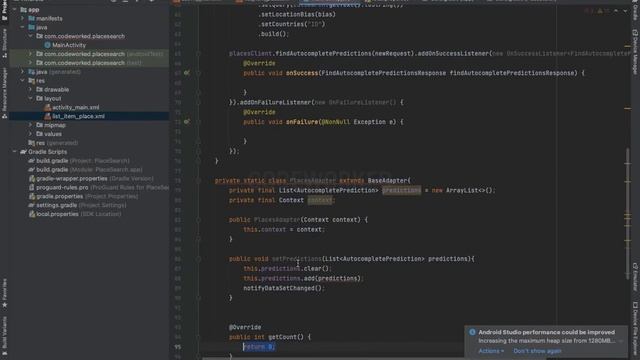Click the Gradle Scripts elephant icon
Screen dimensions: 640x360
coord(23,152)
